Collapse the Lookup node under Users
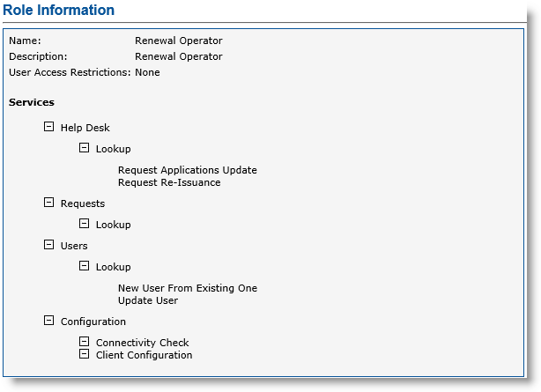This screenshot has height=392, width=541. 84,266
